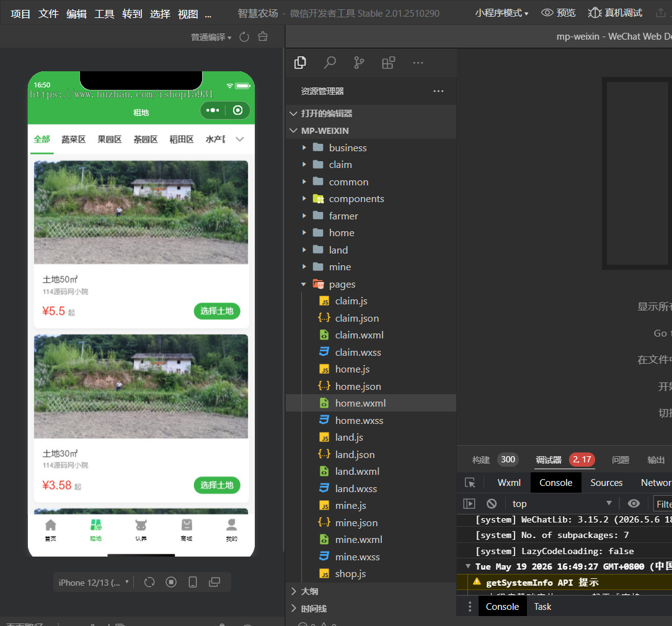Click 选择土地 button for 土地30㎡
This screenshot has width=672, height=626.
217,485
